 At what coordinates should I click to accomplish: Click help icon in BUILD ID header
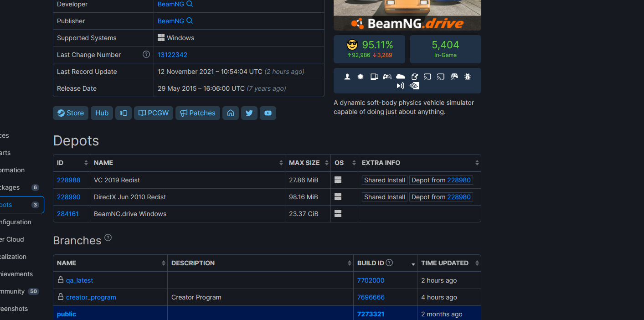click(x=389, y=263)
